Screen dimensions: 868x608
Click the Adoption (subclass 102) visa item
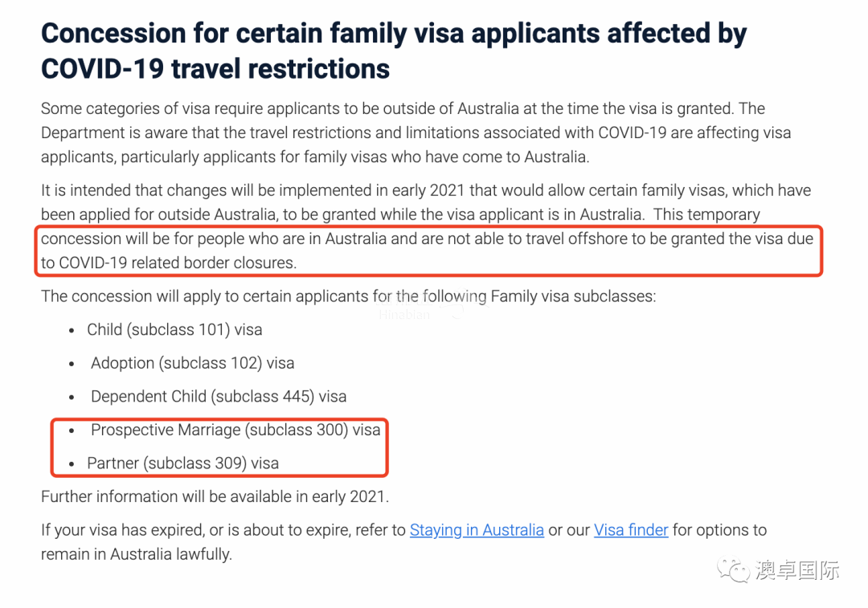coord(193,363)
